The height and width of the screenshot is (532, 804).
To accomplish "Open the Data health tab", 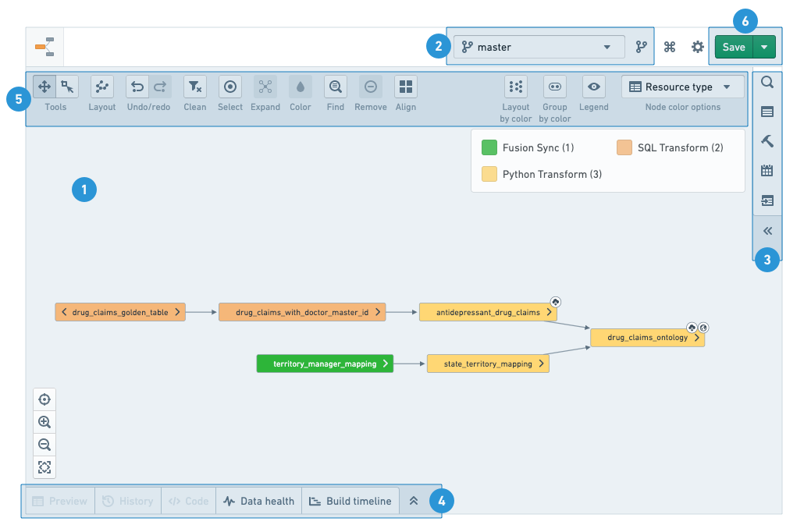I will tap(259, 501).
